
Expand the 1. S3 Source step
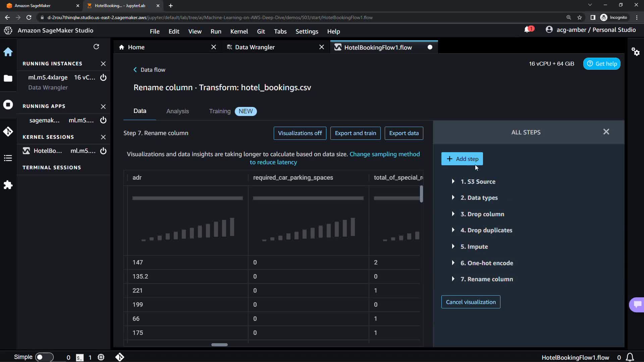coord(453,181)
